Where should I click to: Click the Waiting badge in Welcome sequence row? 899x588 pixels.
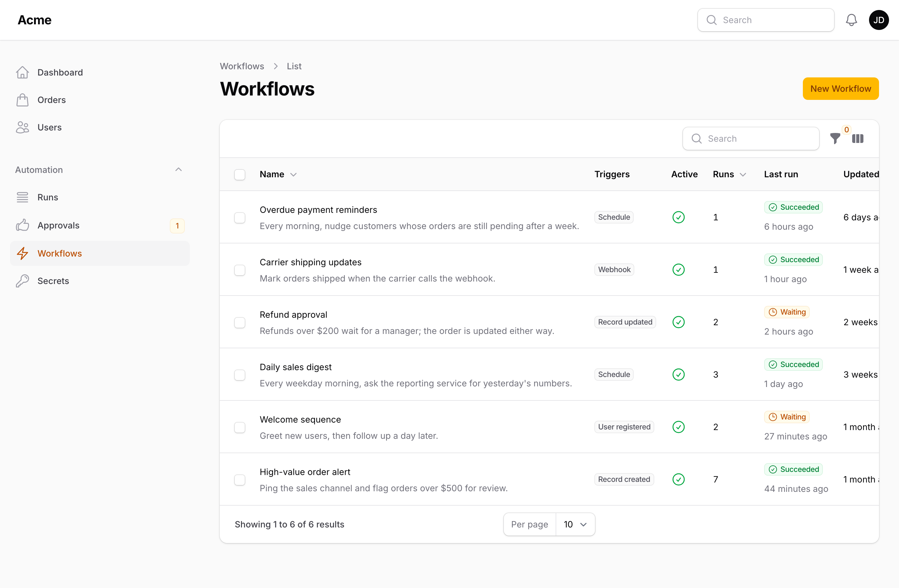[x=787, y=417]
